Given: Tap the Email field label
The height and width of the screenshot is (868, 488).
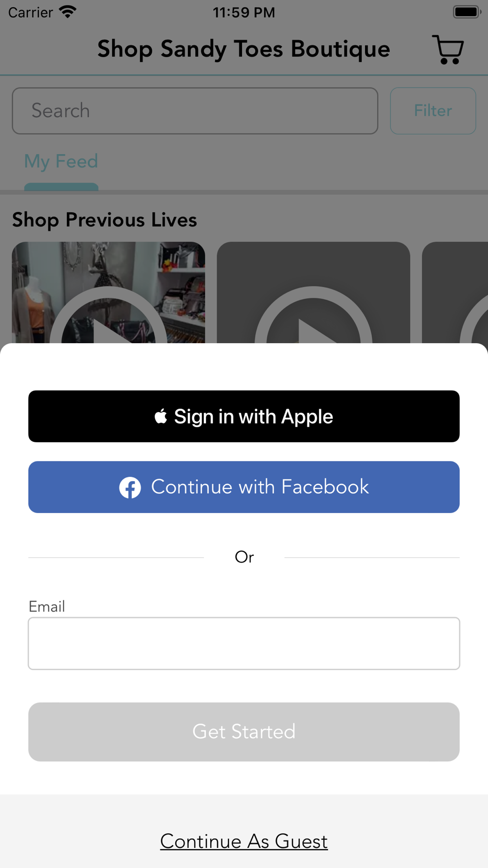Looking at the screenshot, I should (47, 606).
